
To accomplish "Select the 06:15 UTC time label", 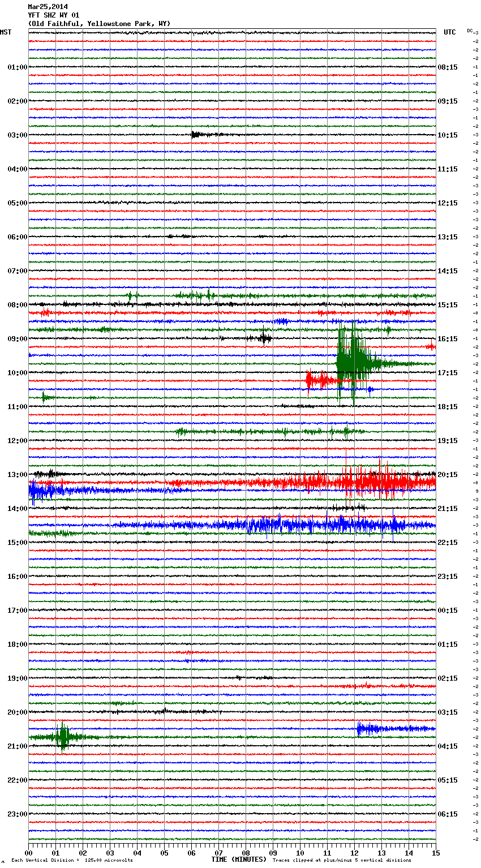I will click(x=448, y=814).
